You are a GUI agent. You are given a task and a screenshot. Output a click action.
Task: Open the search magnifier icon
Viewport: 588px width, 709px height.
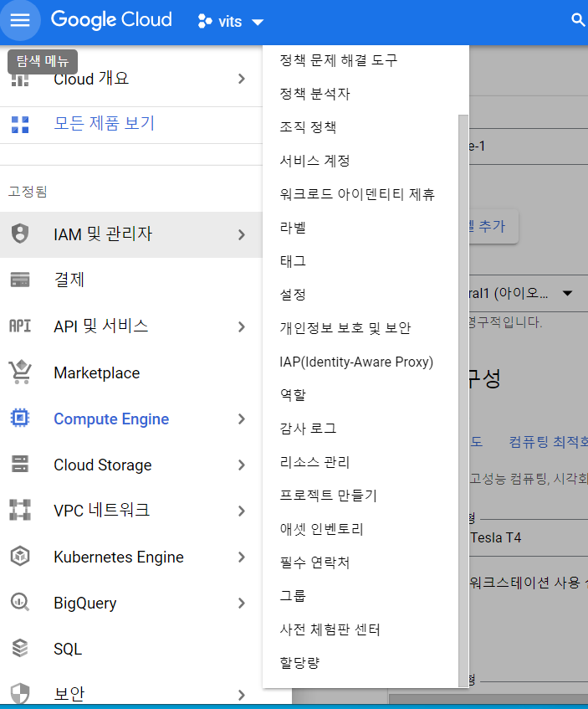(x=578, y=19)
